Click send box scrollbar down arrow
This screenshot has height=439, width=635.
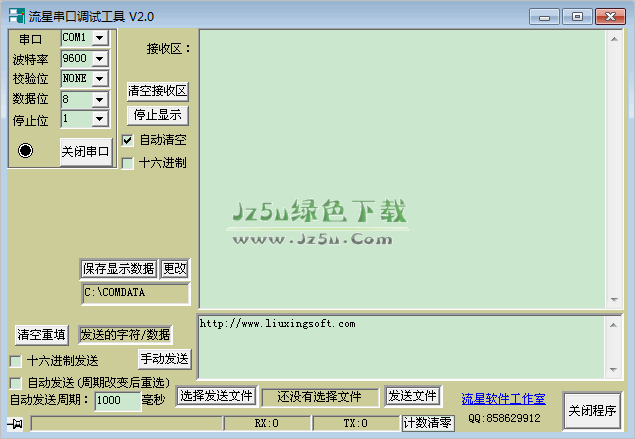point(614,369)
